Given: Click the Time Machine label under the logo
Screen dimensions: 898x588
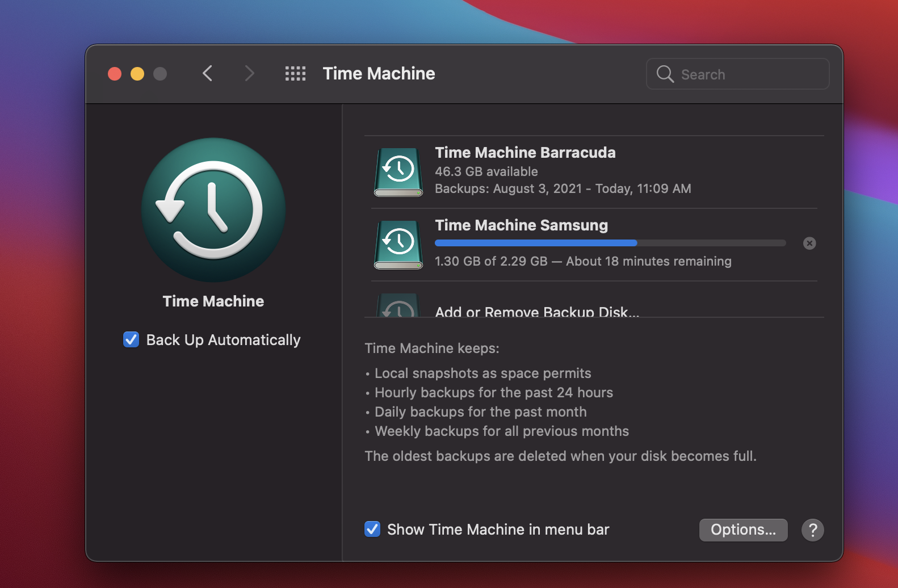Looking at the screenshot, I should 213,301.
